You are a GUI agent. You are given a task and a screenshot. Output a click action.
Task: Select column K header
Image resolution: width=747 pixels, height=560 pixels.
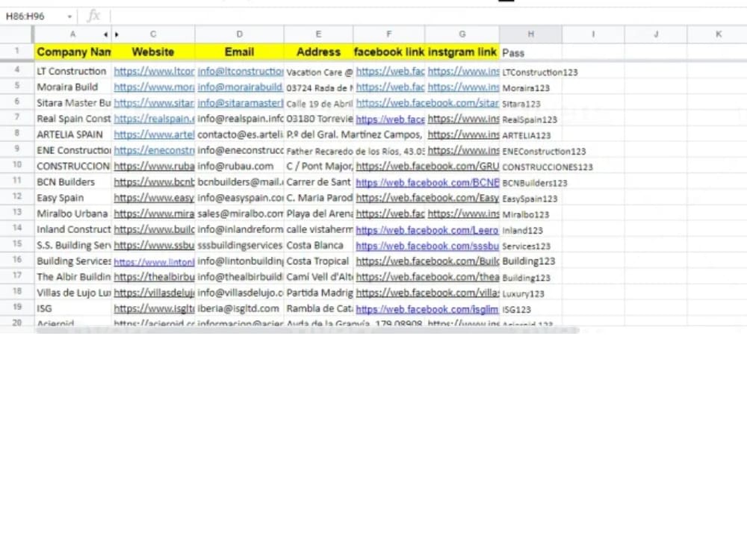719,34
